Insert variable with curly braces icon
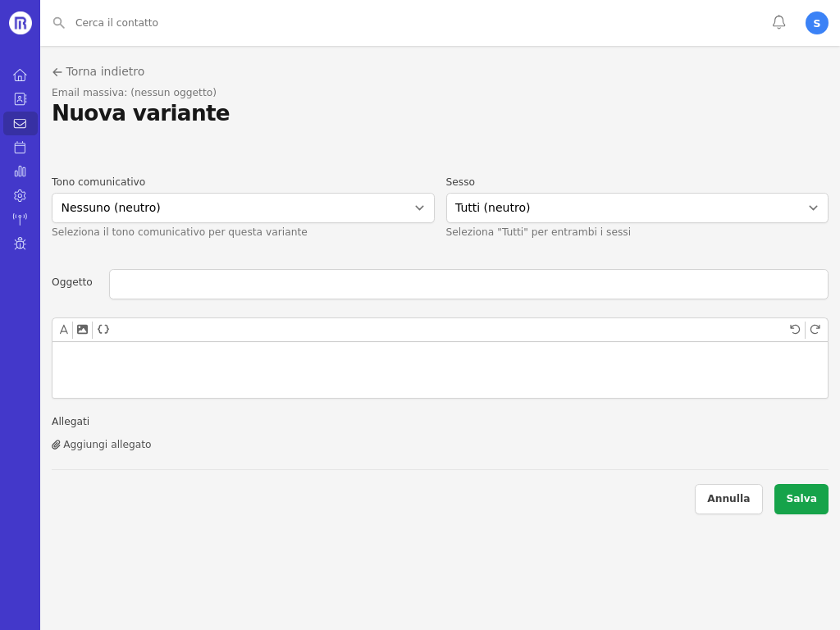 coord(103,330)
